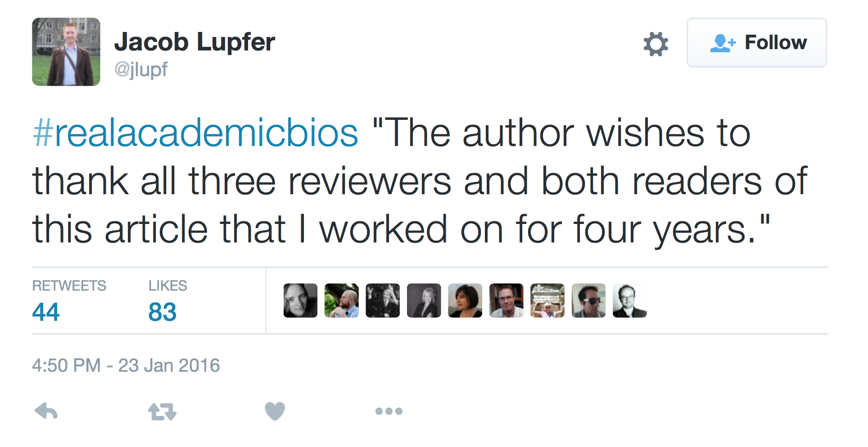The height and width of the screenshot is (447, 868).
Task: Open the #realacademicbios hashtag
Action: 195,133
